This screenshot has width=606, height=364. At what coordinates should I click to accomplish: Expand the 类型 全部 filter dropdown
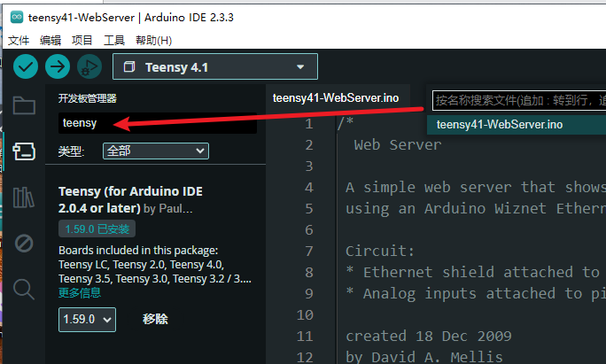pos(156,151)
